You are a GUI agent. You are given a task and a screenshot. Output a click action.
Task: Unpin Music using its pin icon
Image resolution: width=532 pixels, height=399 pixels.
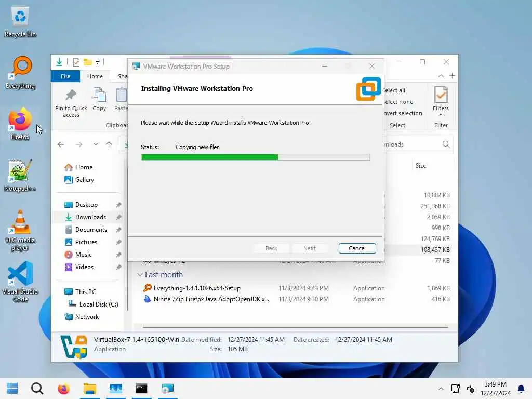(x=119, y=255)
